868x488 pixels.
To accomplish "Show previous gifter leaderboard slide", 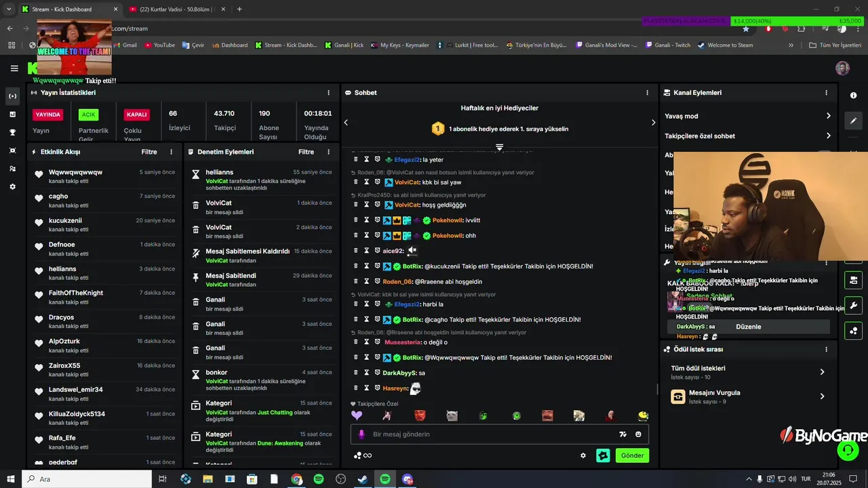I will tap(346, 123).
